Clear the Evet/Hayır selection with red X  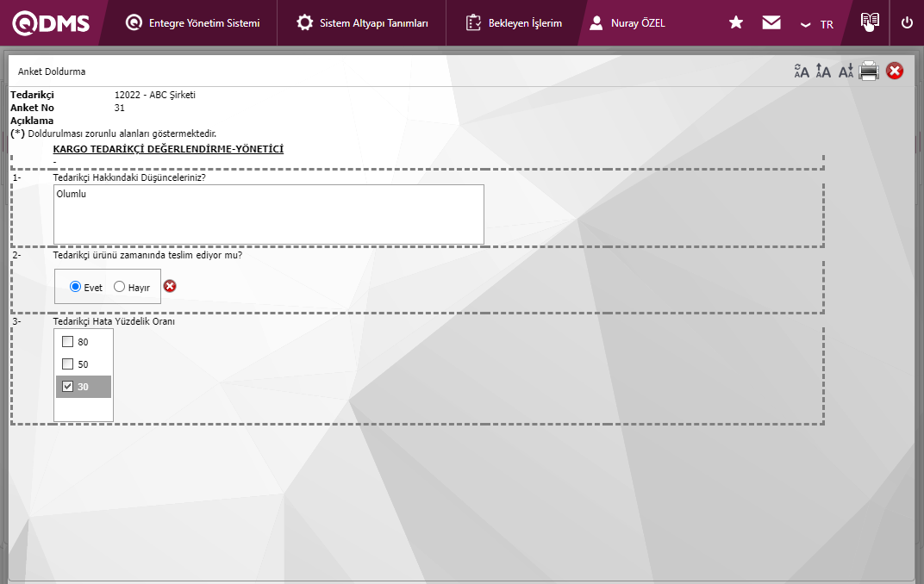point(170,286)
